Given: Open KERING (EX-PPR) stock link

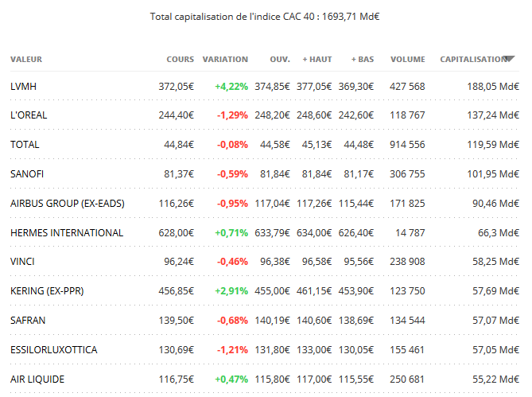Looking at the screenshot, I should click(47, 291).
